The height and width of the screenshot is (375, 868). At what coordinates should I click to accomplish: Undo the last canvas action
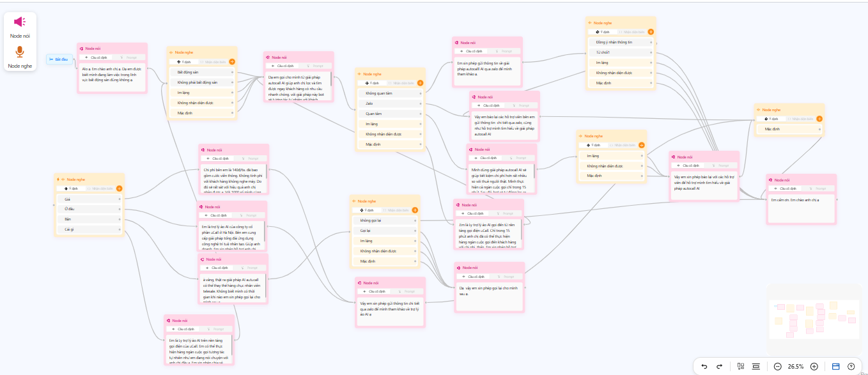704,366
